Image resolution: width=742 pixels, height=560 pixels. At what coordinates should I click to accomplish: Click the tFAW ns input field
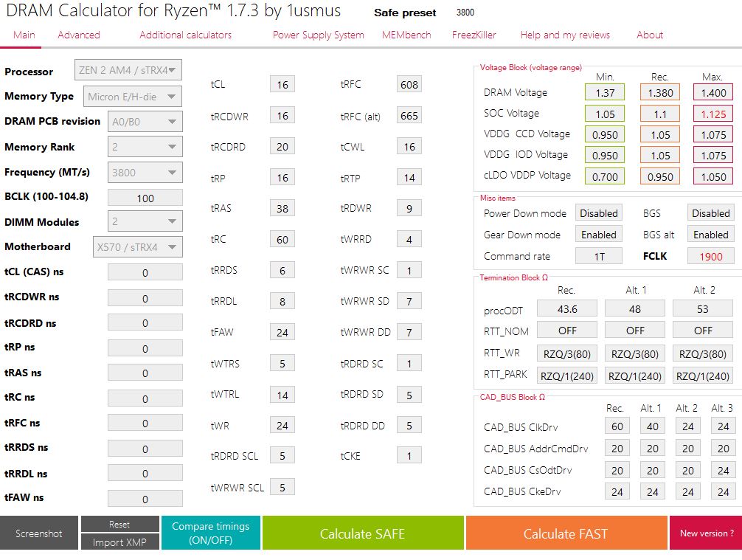(x=145, y=499)
